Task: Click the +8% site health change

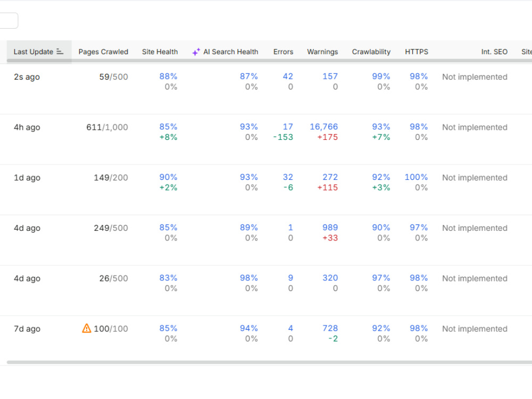Action: 168,137
